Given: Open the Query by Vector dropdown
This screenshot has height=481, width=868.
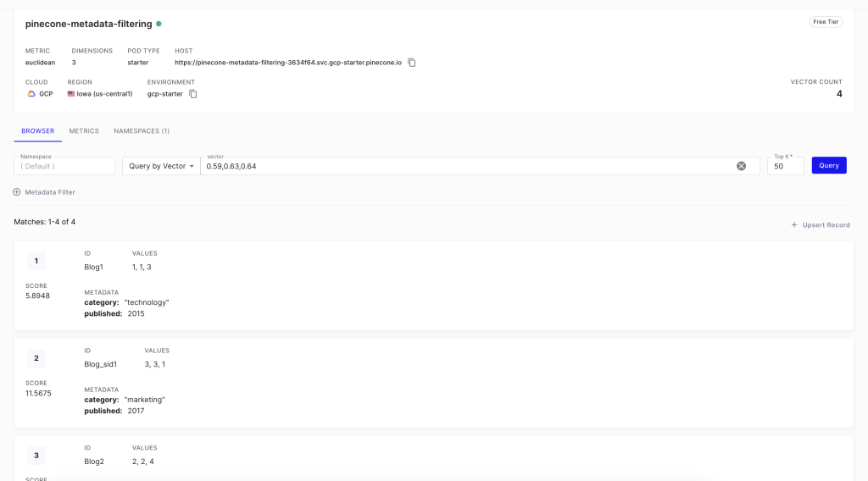Looking at the screenshot, I should [161, 166].
